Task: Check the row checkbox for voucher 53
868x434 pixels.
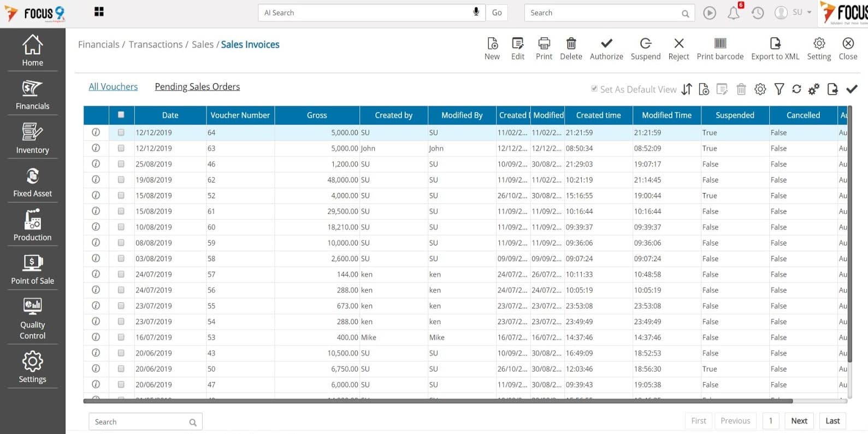Action: click(x=121, y=337)
